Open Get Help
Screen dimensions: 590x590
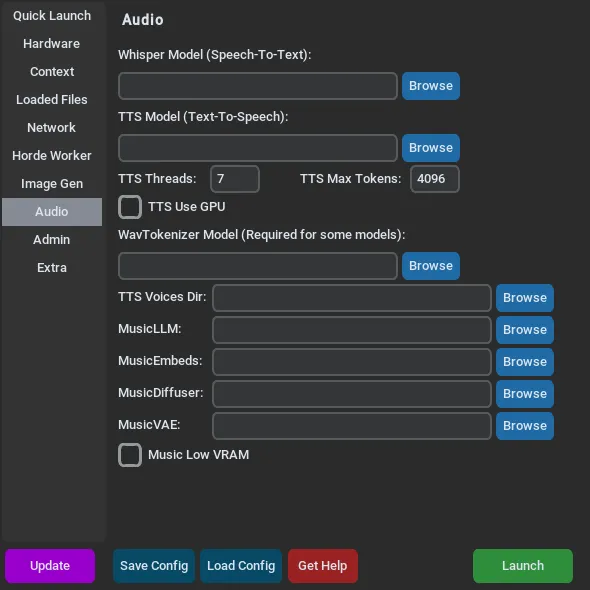(x=323, y=566)
